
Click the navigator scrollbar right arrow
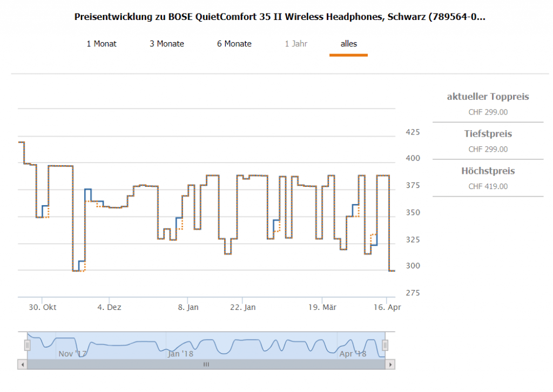click(x=390, y=364)
